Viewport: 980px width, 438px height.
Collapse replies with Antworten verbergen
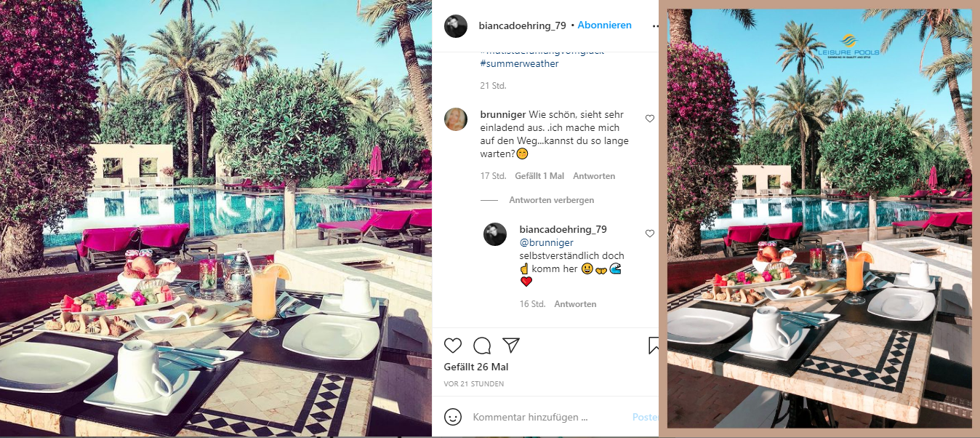(x=552, y=200)
